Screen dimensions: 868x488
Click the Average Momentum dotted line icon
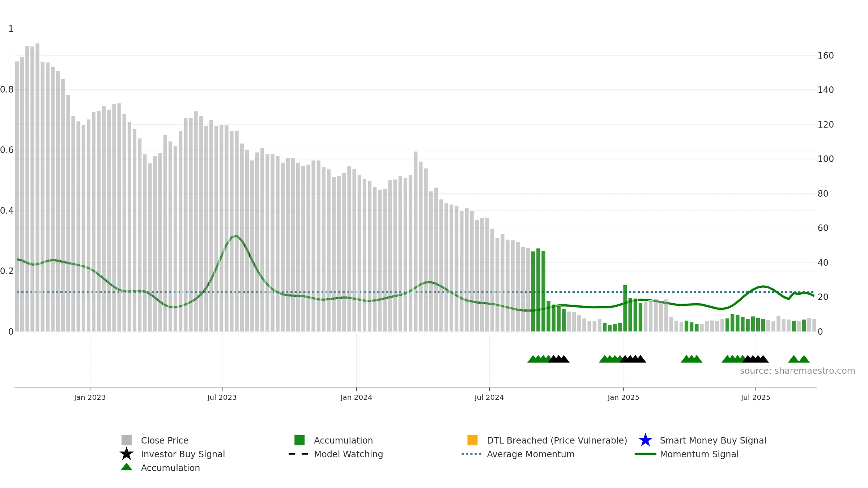point(472,454)
